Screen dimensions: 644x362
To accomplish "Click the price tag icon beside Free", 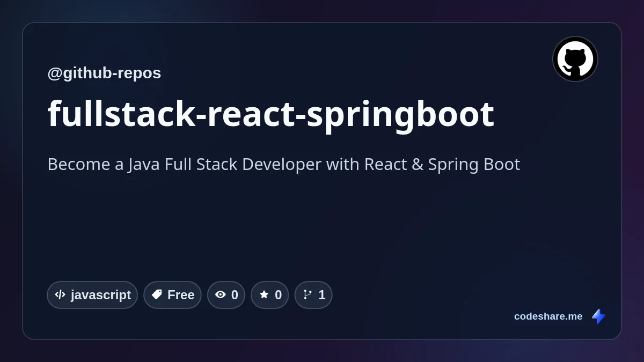I will pos(157,294).
